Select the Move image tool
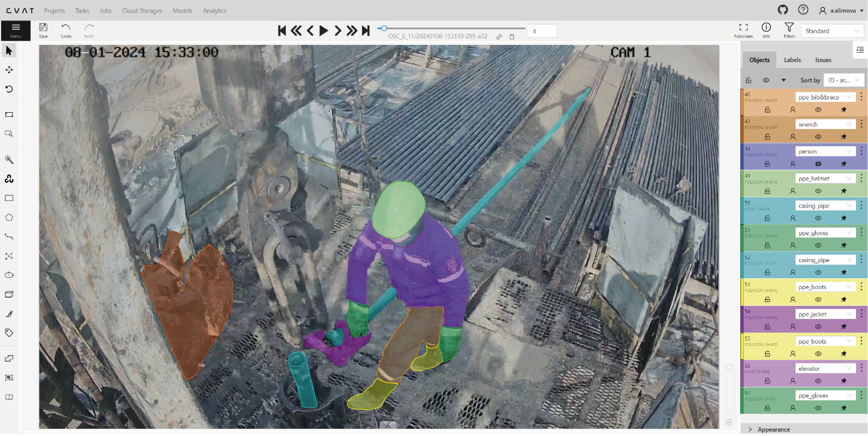Screen dimensions: 868x436 coord(9,70)
